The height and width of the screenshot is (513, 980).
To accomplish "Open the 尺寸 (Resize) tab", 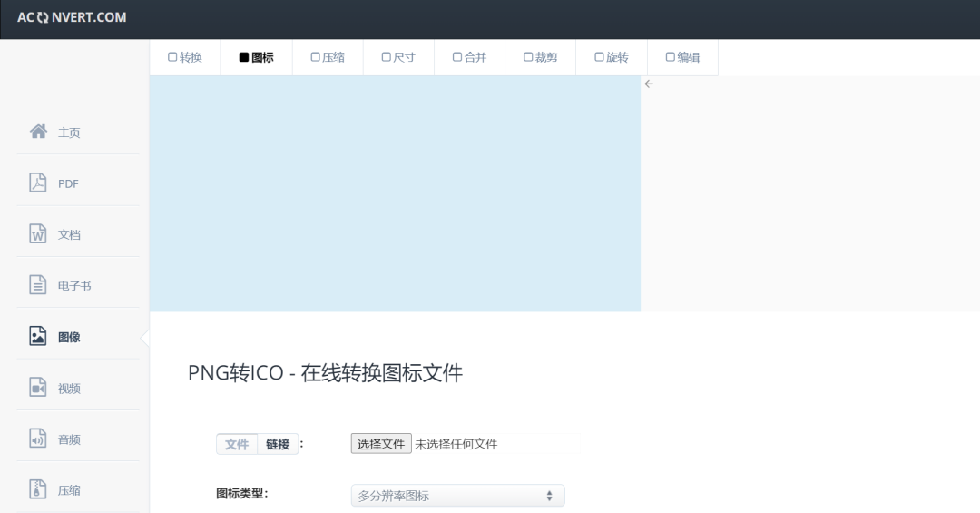I will [398, 57].
